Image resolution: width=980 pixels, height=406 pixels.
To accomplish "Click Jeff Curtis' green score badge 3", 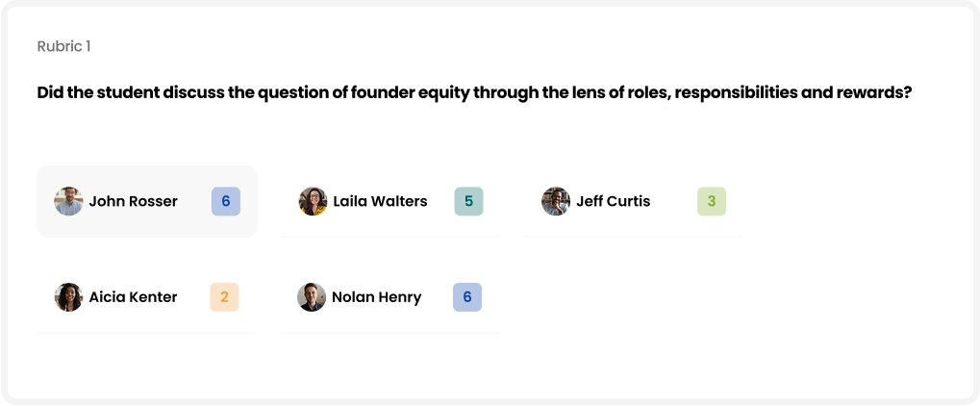I will point(712,201).
